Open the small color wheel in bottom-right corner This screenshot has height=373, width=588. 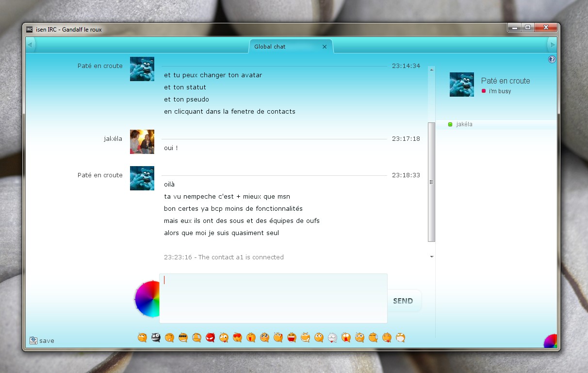point(550,341)
